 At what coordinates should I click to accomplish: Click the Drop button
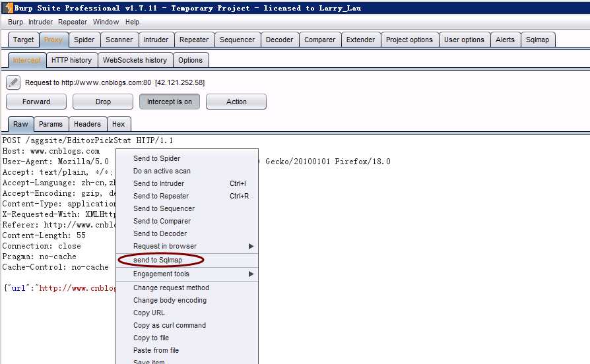[103, 102]
